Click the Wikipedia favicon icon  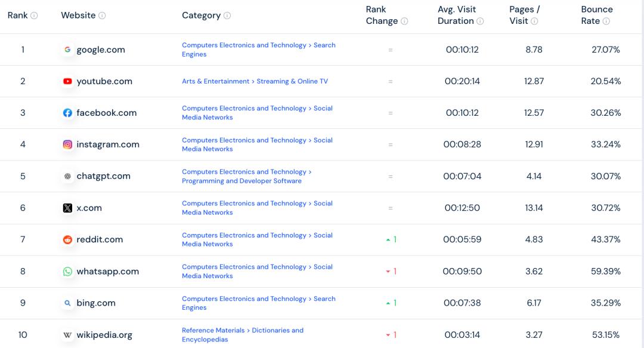coord(68,335)
